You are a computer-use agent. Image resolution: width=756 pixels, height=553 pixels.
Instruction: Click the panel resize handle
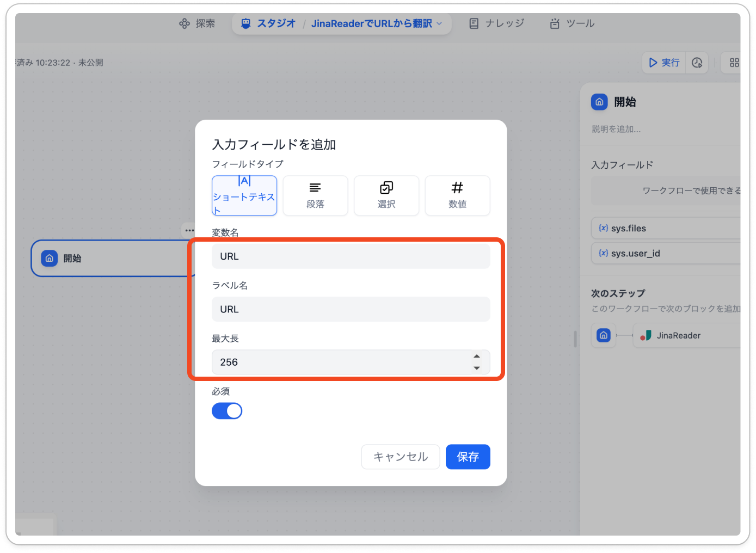575,339
